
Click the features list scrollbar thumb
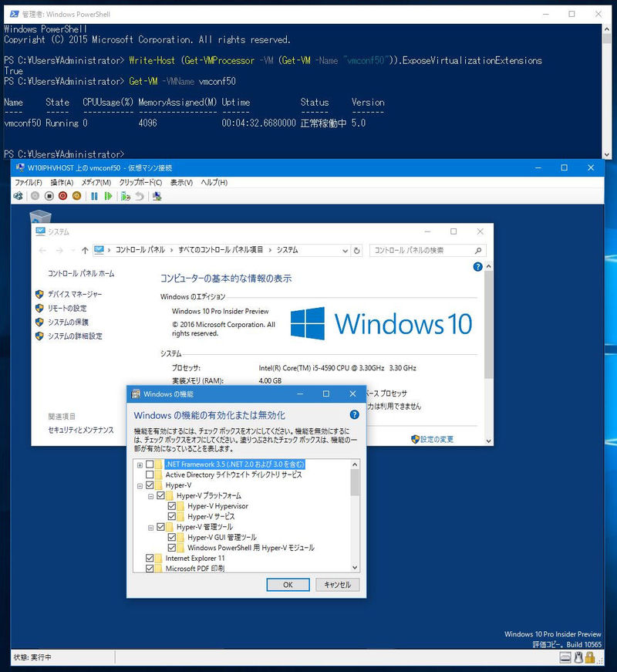pyautogui.click(x=355, y=482)
